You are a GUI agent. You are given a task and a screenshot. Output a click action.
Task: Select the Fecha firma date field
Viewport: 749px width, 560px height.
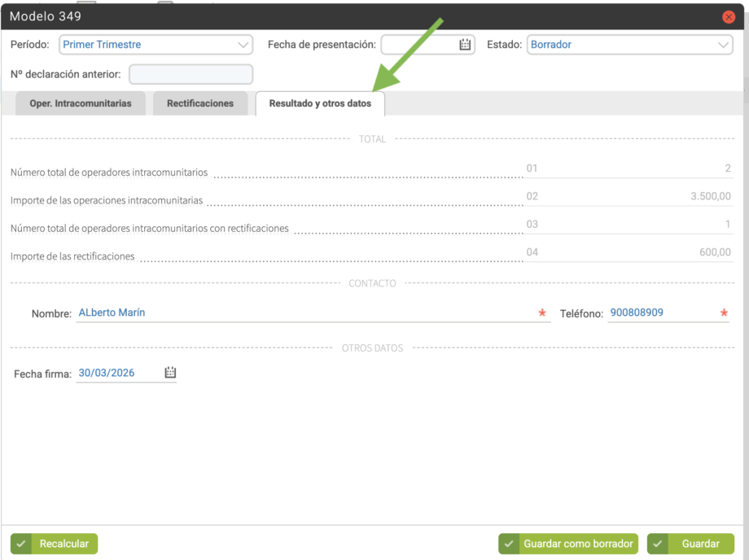point(119,374)
